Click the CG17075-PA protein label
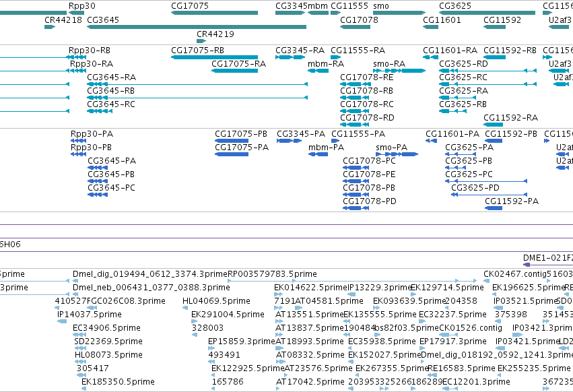This screenshot has width=573, height=392. pos(242,148)
